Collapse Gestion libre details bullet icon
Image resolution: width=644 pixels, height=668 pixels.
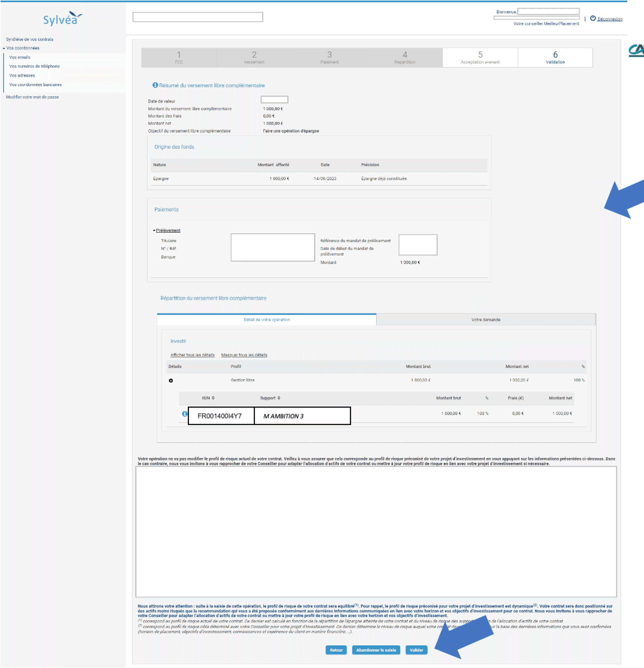[171, 380]
